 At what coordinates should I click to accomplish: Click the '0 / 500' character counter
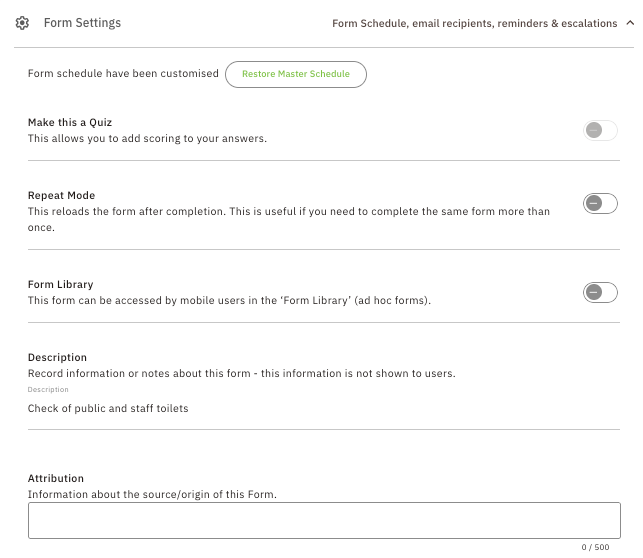[x=595, y=547]
